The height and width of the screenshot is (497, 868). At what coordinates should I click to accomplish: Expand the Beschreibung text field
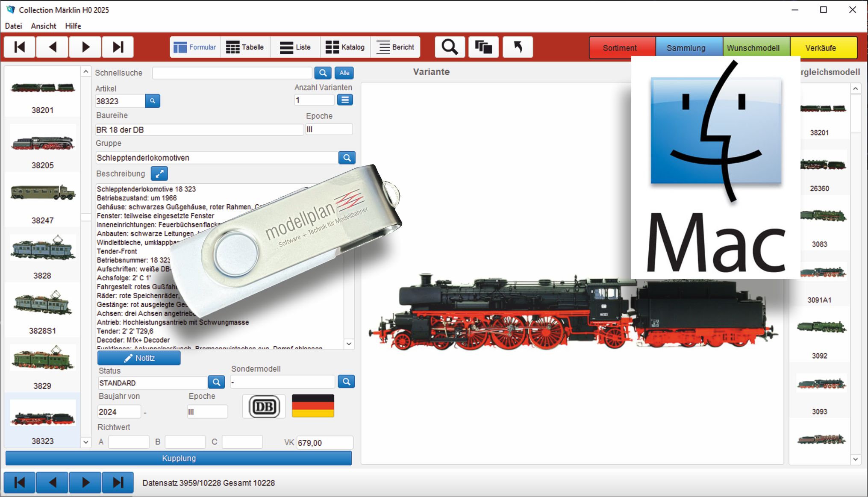coord(159,174)
